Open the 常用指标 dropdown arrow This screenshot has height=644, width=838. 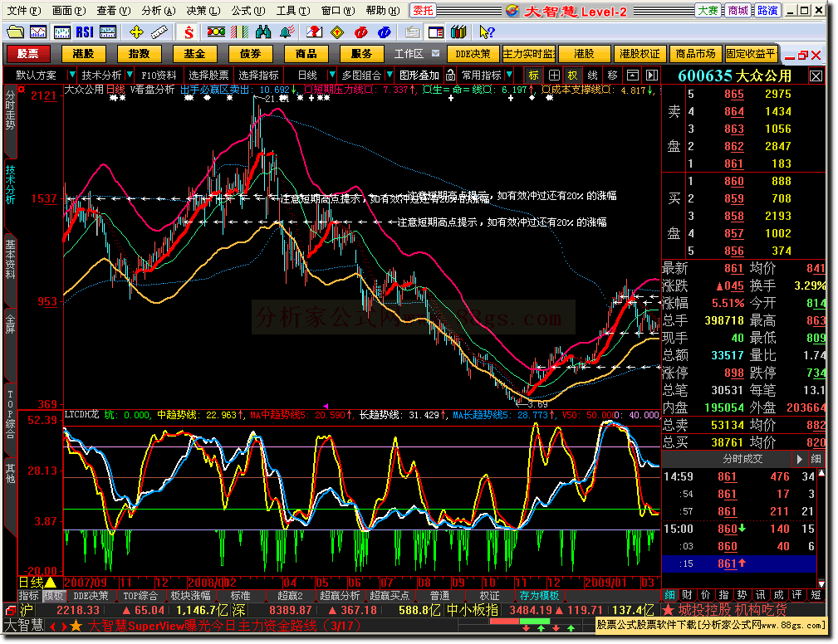point(509,75)
